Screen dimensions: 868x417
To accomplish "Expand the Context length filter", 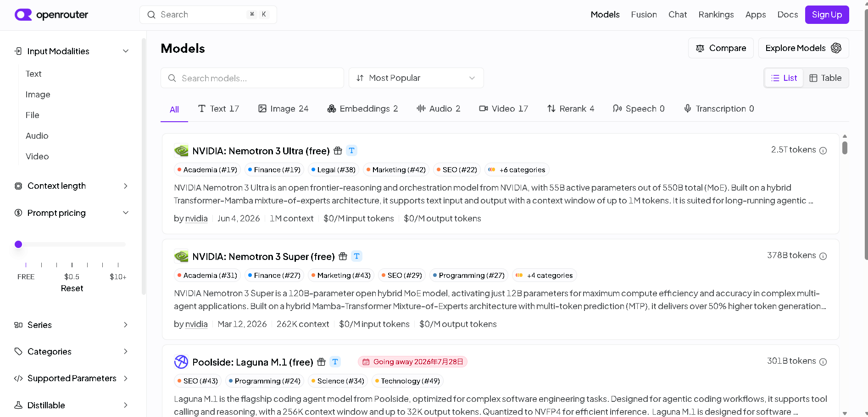I will [126, 186].
